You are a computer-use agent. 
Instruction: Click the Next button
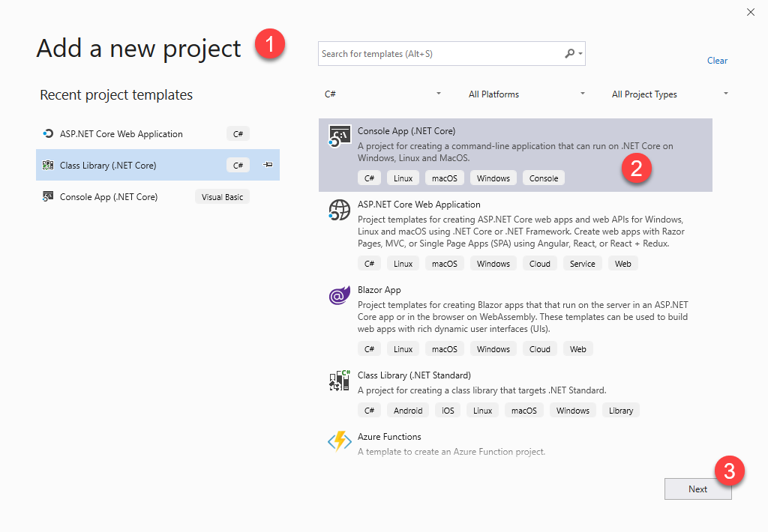click(698, 489)
